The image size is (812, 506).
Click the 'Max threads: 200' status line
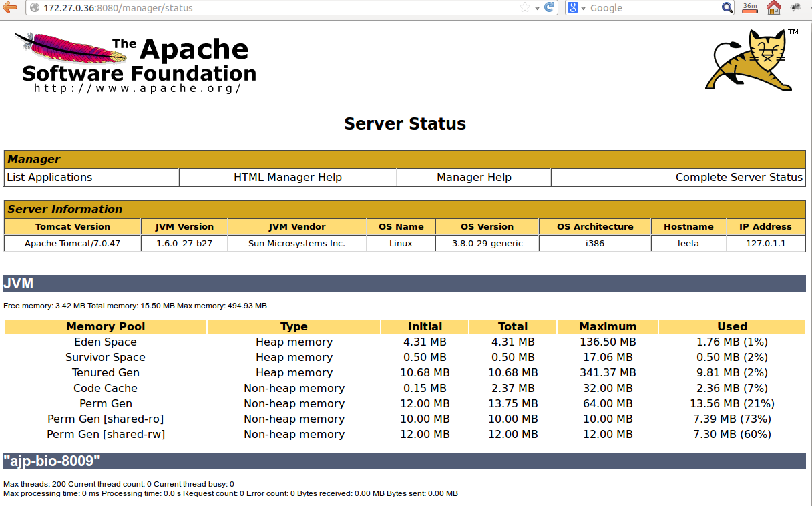(119, 484)
